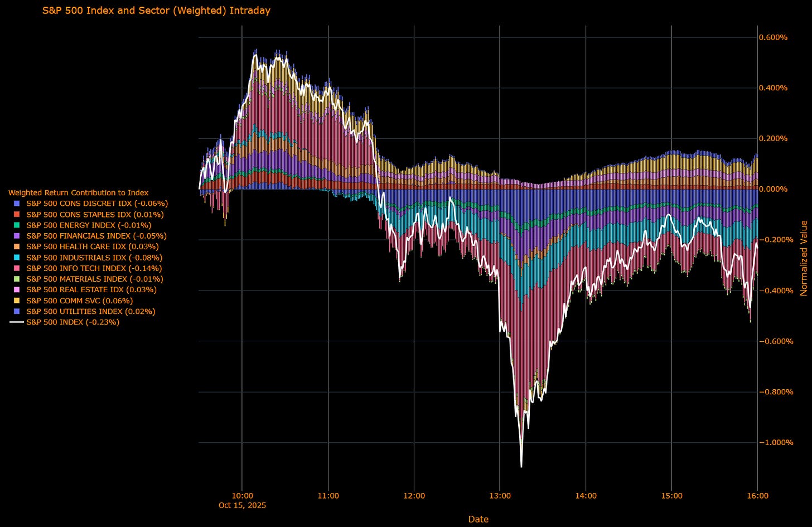Click the 'Date' x-axis title

click(478, 519)
